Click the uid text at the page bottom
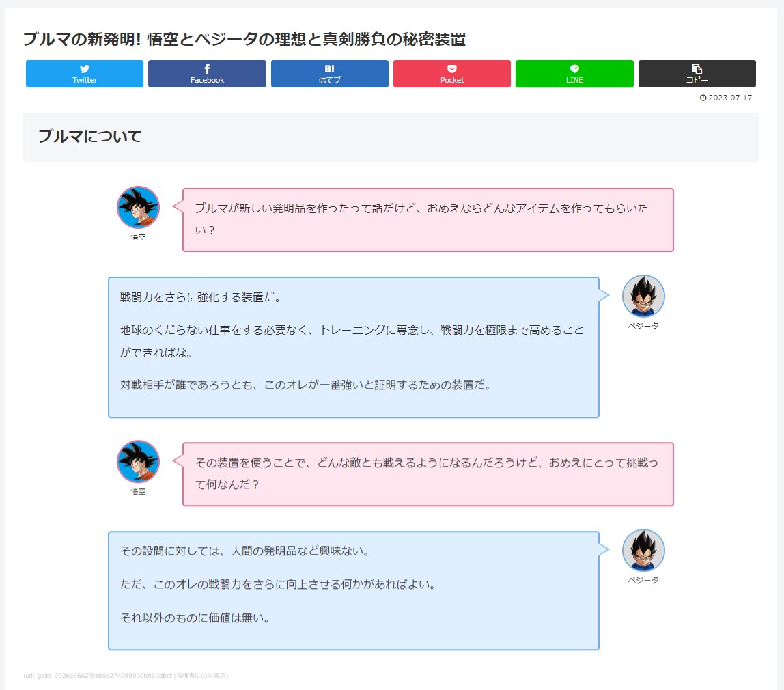 [x=126, y=676]
